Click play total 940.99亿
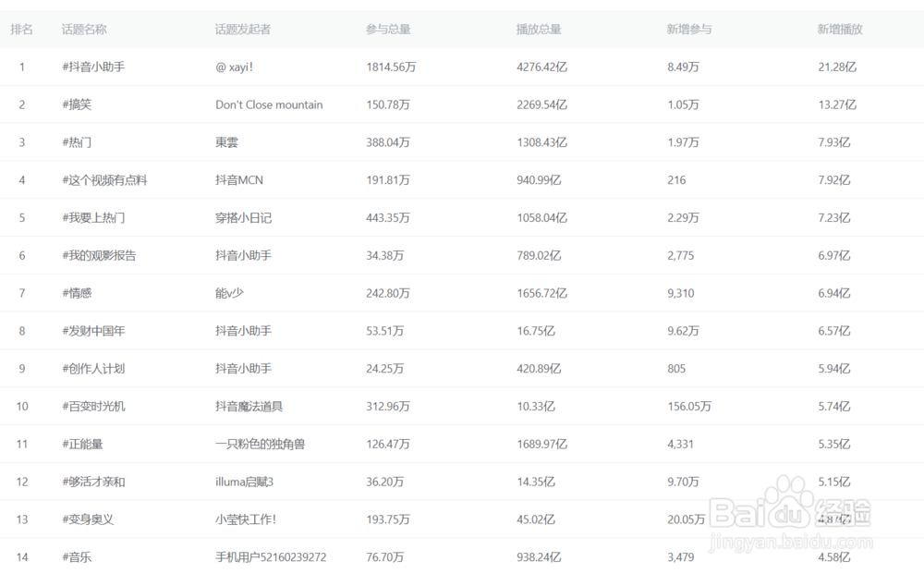The height and width of the screenshot is (574, 924). 540,180
